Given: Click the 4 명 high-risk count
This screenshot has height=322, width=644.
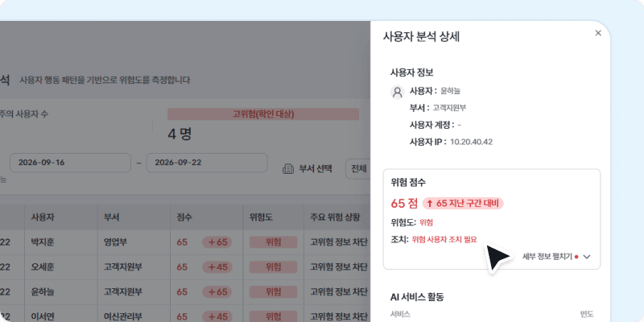Looking at the screenshot, I should (x=180, y=134).
